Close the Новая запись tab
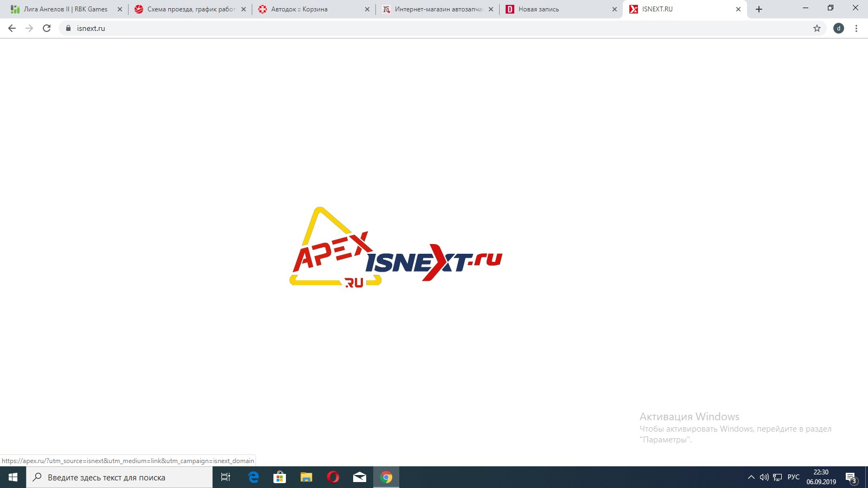The height and width of the screenshot is (488, 868). 615,9
